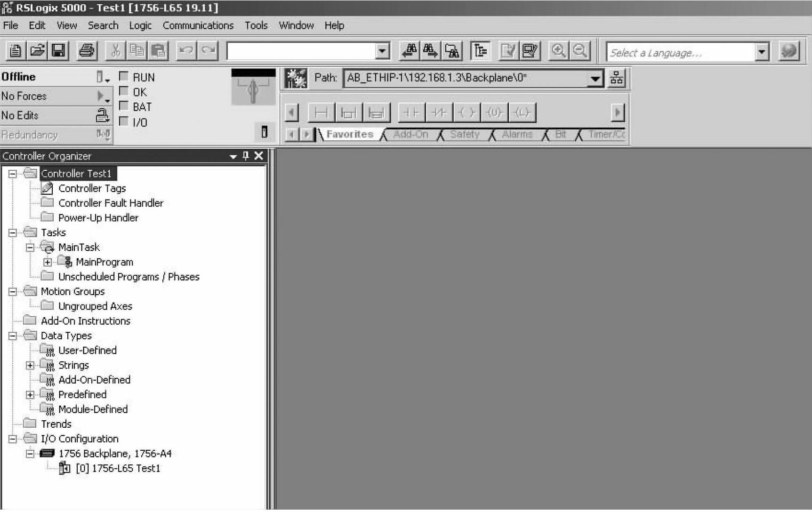Click the Verify Routine icon
Viewport: 812px width, 512px height.
(508, 50)
